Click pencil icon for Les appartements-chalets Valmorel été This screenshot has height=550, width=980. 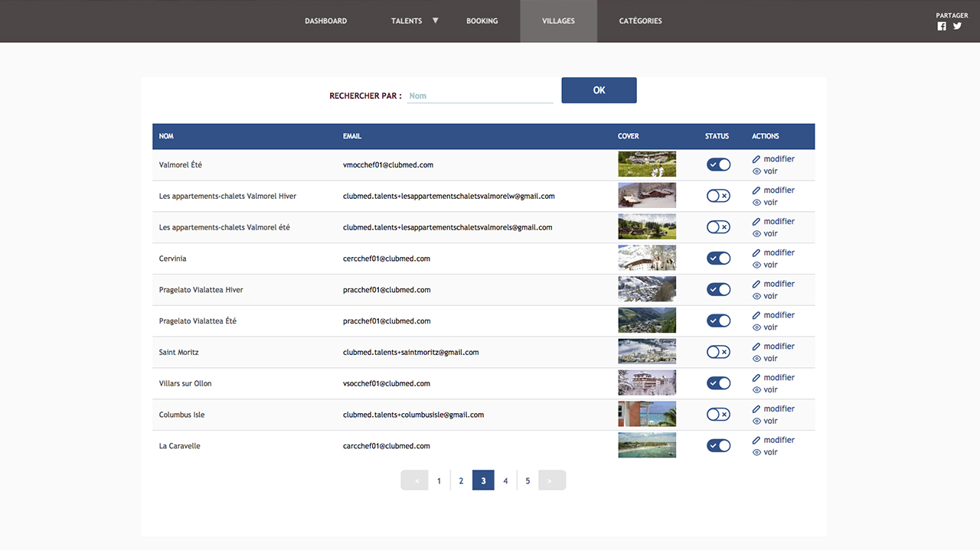click(756, 222)
